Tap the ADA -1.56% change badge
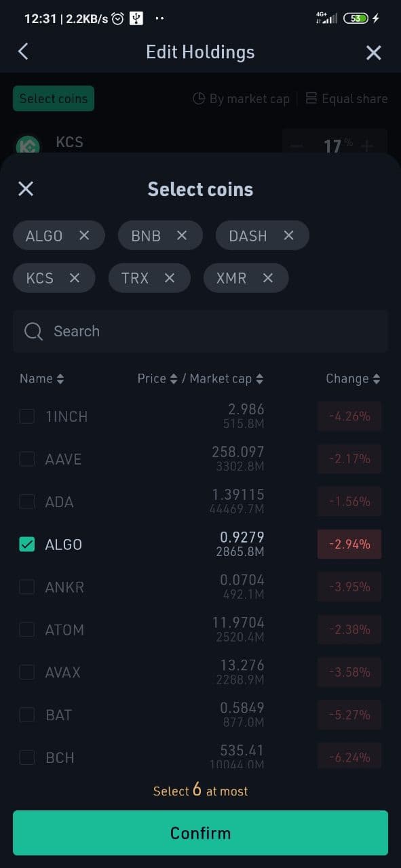 [349, 501]
